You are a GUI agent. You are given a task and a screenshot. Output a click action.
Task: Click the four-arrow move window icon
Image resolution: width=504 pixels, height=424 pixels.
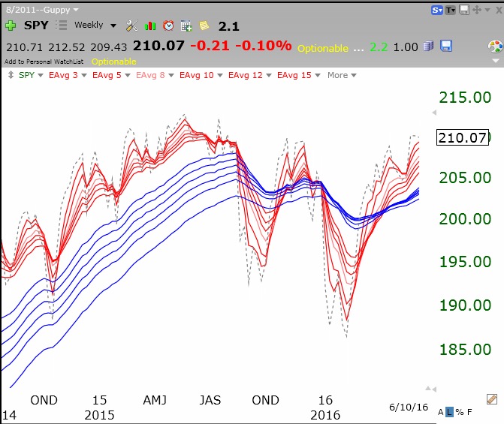pyautogui.click(x=477, y=10)
